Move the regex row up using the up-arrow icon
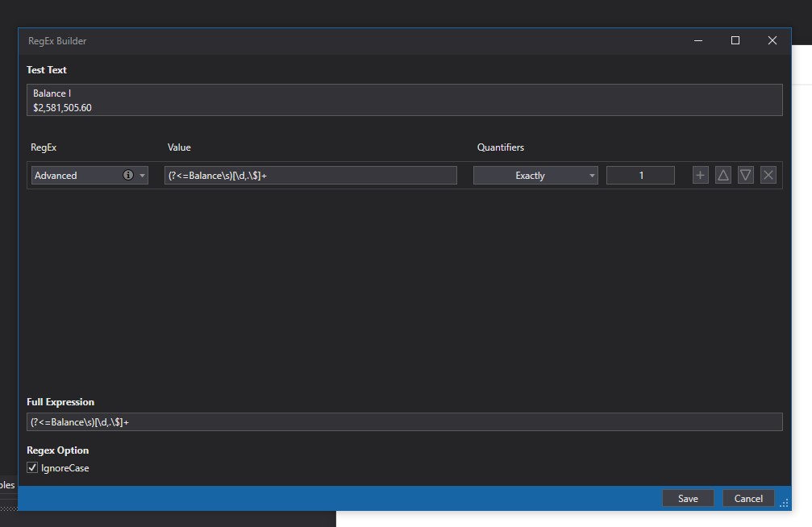812x527 pixels. [x=722, y=175]
